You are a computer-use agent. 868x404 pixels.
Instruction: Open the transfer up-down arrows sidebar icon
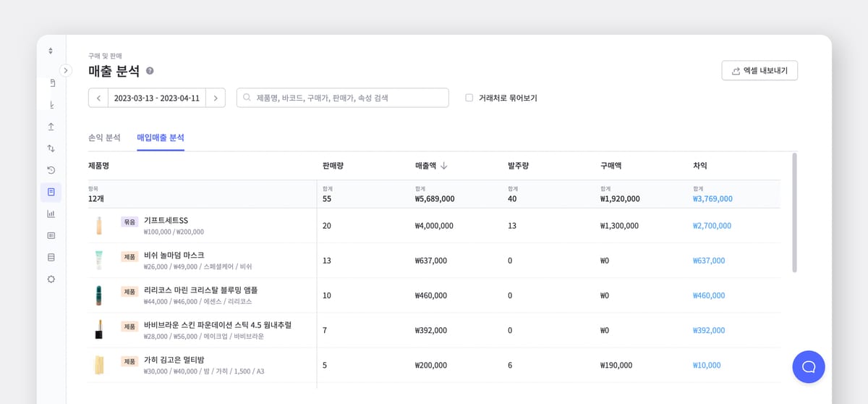click(x=51, y=148)
